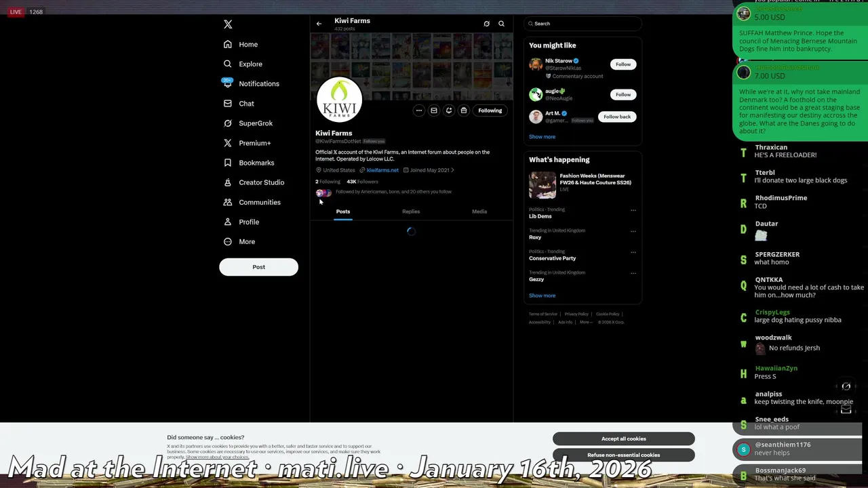Click the Grok profile summary icon
Image resolution: width=868 pixels, height=488 pixels.
click(x=486, y=24)
